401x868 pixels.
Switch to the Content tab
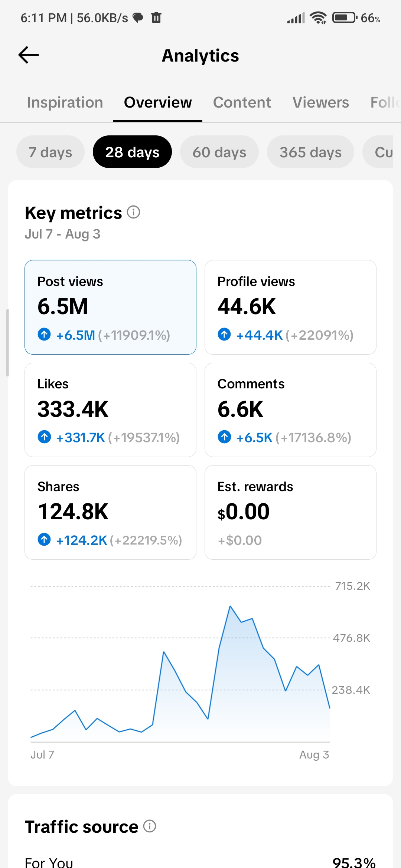[242, 102]
